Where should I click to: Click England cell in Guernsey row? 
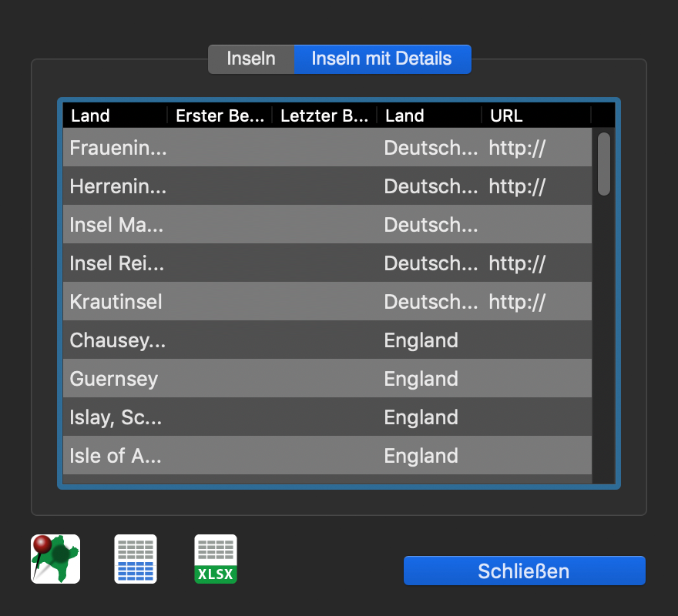coord(421,379)
